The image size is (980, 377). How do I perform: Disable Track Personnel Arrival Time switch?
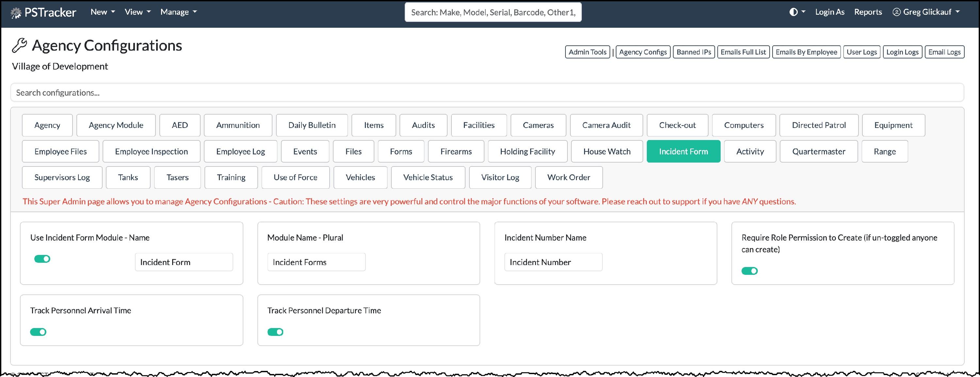[x=38, y=332]
